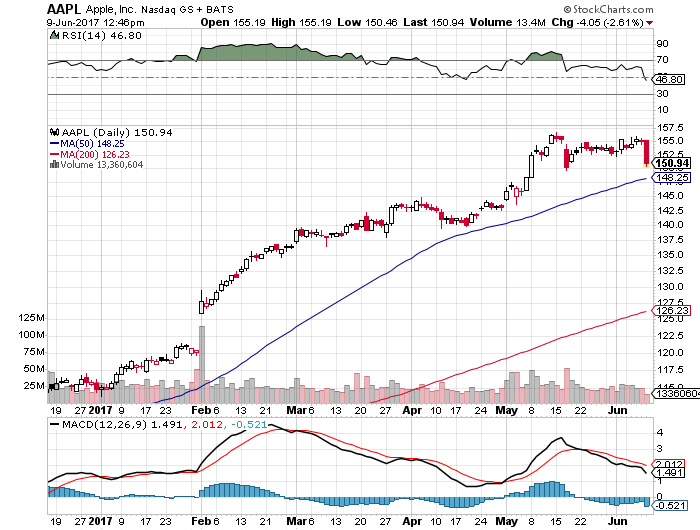Click the MA(50) 148.25 legend text
700x530 pixels.
[x=92, y=144]
